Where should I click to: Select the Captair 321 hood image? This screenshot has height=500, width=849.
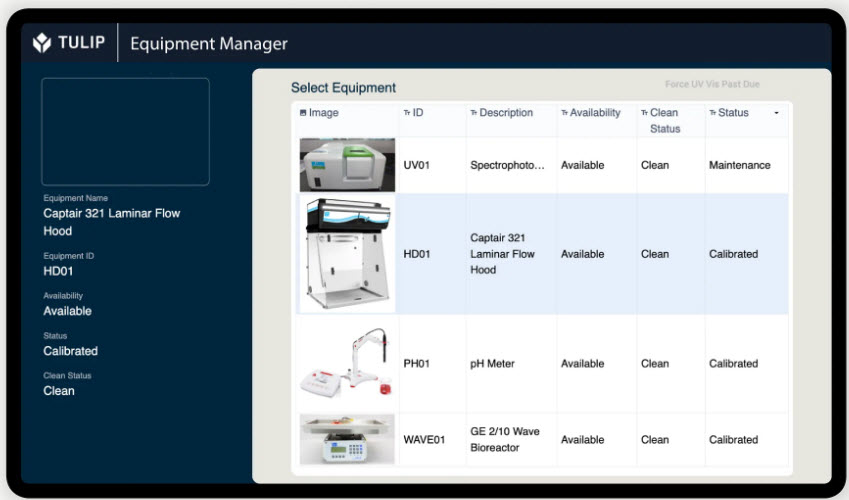(347, 254)
